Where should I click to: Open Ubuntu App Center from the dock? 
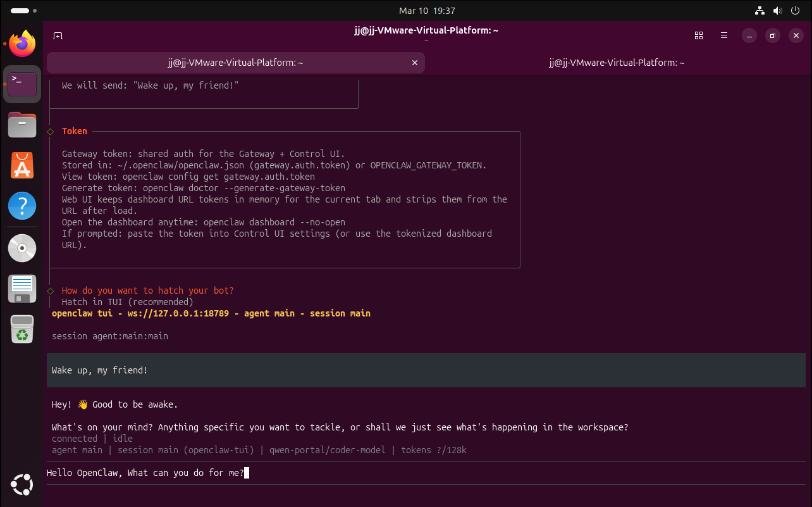coord(22,165)
